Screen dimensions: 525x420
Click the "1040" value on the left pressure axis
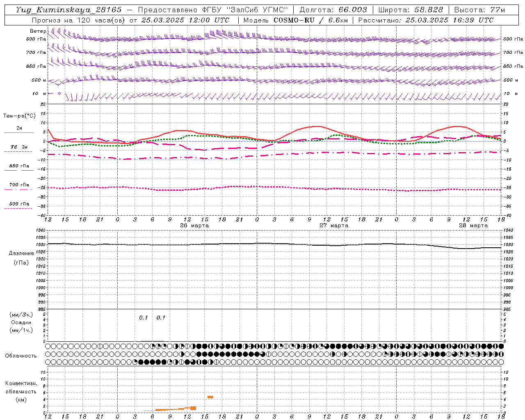point(41,231)
